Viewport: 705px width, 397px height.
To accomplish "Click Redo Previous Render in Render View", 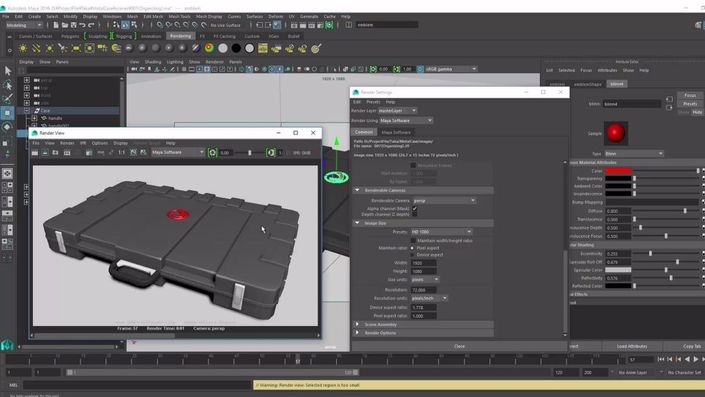I will click(x=35, y=153).
